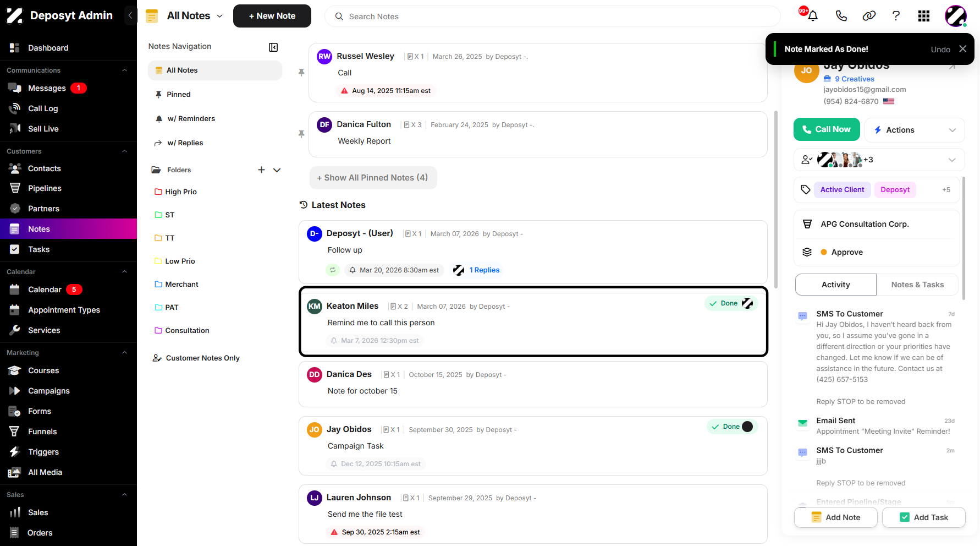Open the notifications bell icon
This screenshot has width=980, height=546.
point(812,16)
